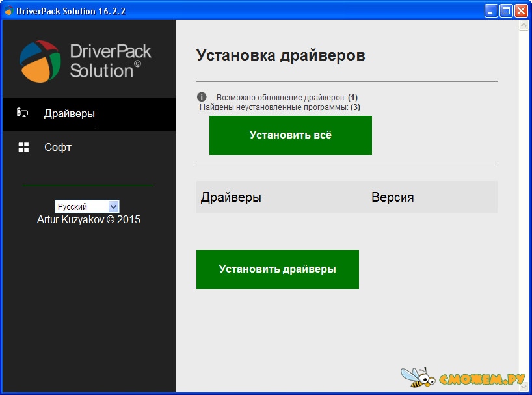Open the Софт section in the sidebar
This screenshot has width=532, height=395.
[89, 147]
